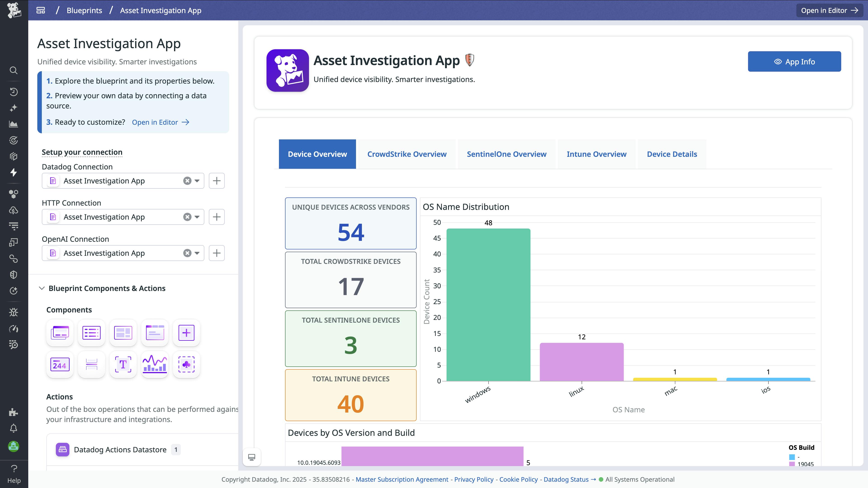This screenshot has height=488, width=868.
Task: Select the Text component icon under Components
Action: point(123,364)
